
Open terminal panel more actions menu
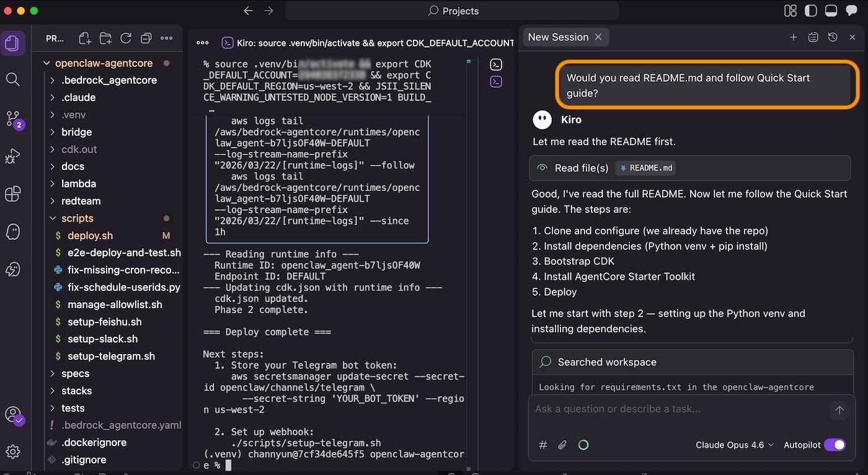(x=202, y=43)
